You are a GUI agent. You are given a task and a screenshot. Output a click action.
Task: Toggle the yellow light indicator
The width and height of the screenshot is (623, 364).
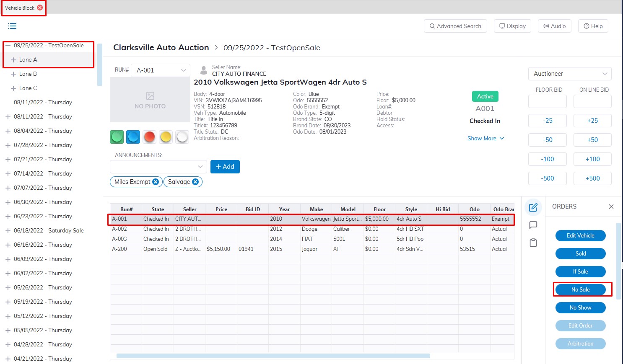pyautogui.click(x=166, y=137)
